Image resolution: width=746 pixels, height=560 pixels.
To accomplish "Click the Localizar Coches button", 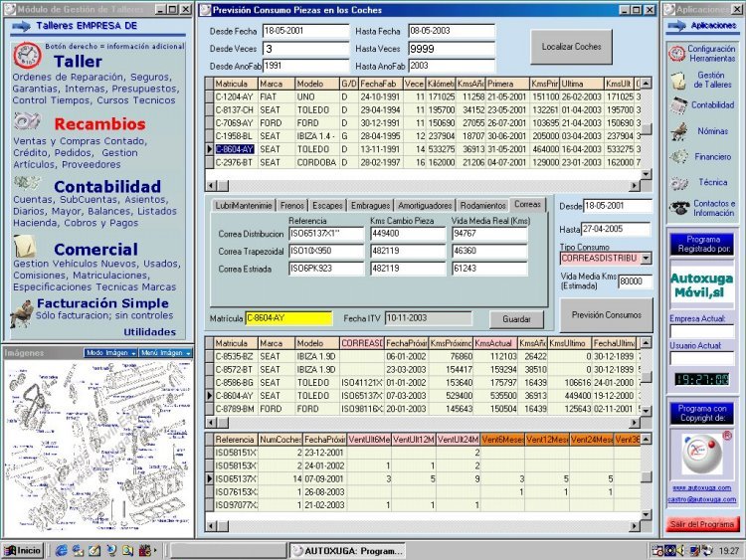I will point(571,47).
